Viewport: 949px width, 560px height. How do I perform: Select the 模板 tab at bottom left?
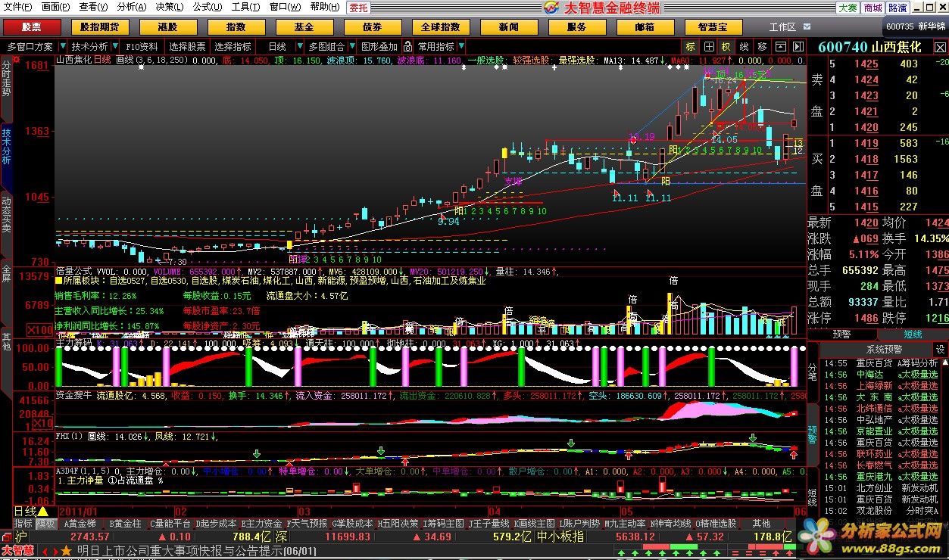point(46,523)
